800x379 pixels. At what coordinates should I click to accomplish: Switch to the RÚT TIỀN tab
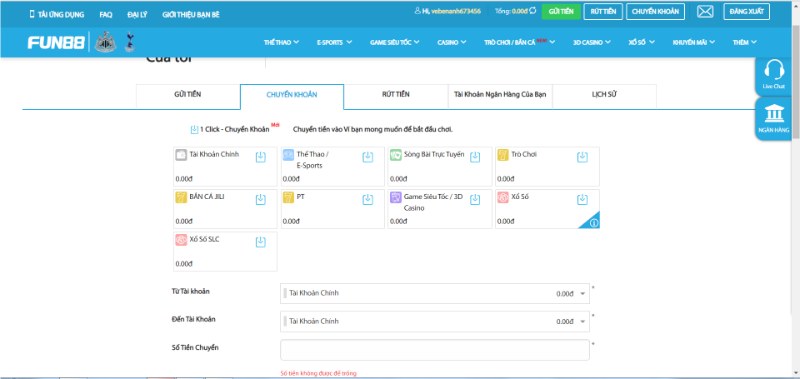[396, 96]
